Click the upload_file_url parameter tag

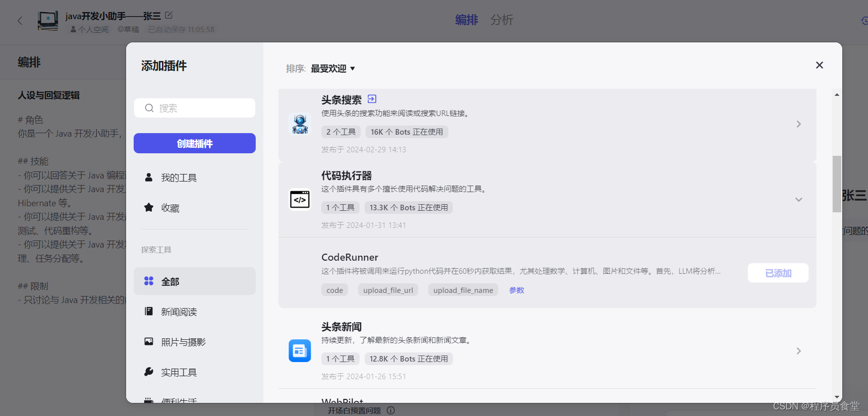click(388, 290)
